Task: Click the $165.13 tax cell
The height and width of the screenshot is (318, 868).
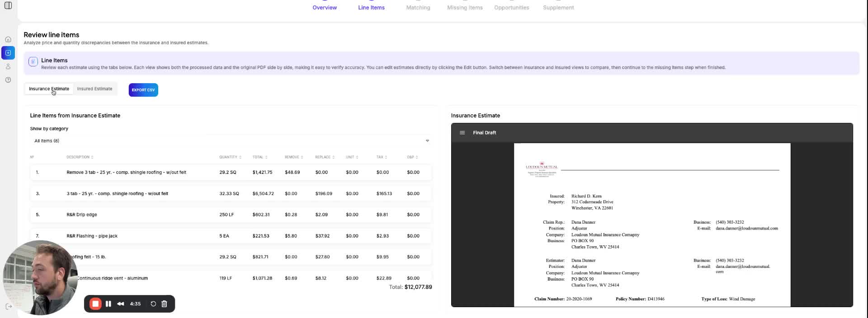Action: click(384, 194)
